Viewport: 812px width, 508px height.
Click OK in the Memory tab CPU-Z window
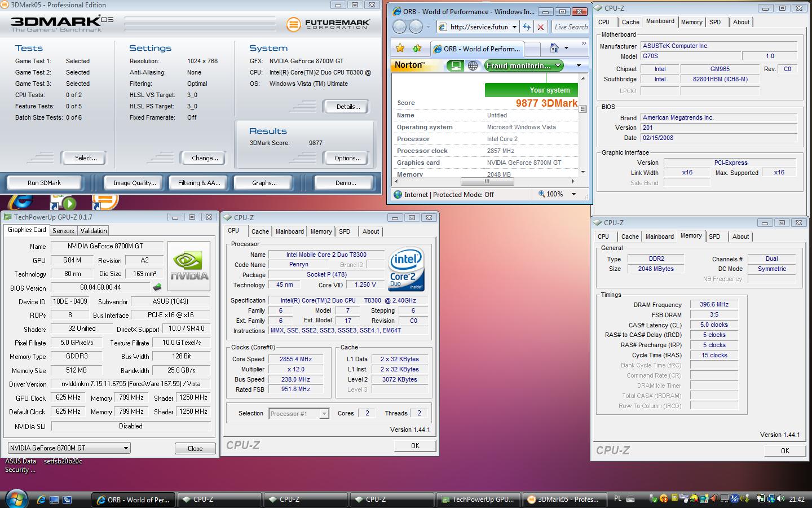(785, 450)
